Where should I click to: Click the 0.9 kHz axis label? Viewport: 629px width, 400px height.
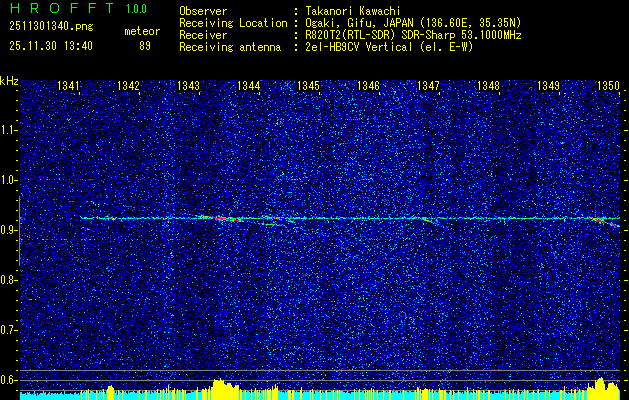point(8,230)
